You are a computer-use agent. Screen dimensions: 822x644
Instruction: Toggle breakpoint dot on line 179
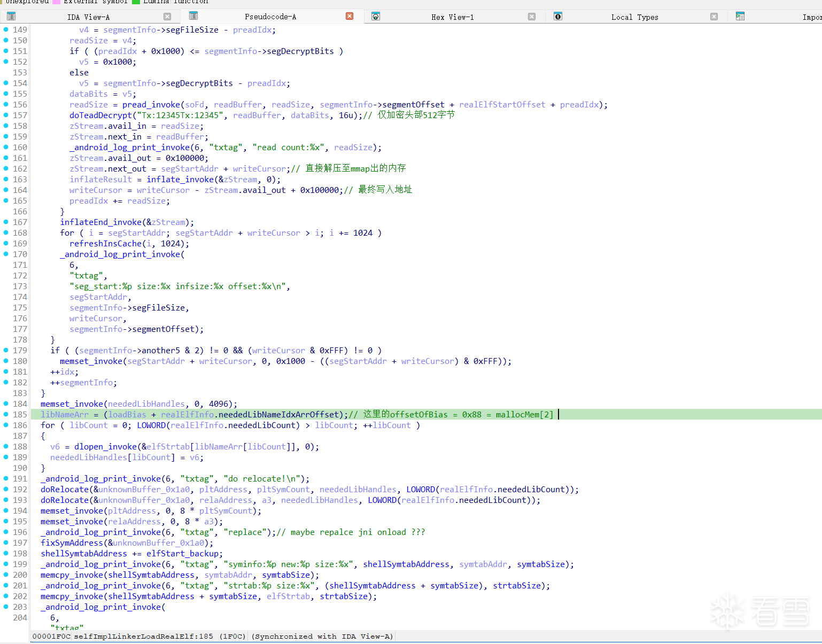6,350
